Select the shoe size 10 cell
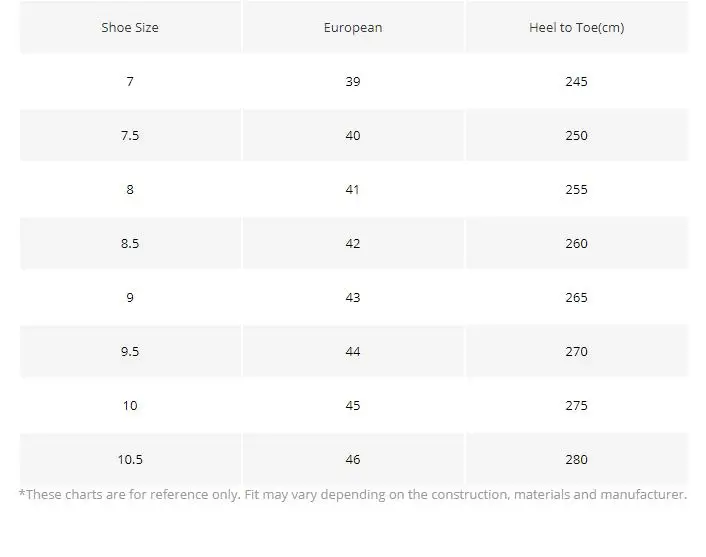The height and width of the screenshot is (557, 706). (130, 406)
